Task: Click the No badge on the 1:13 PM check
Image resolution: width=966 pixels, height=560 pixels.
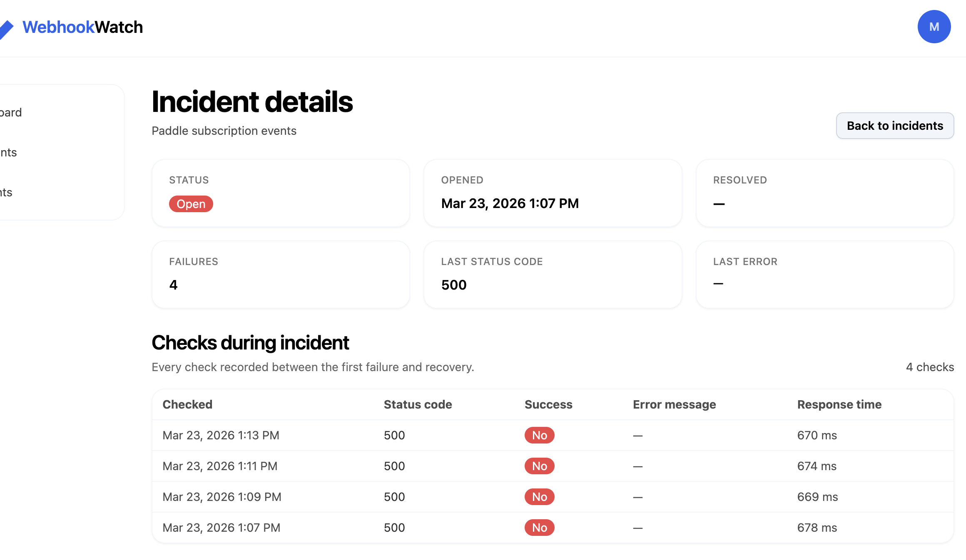Action: [539, 435]
